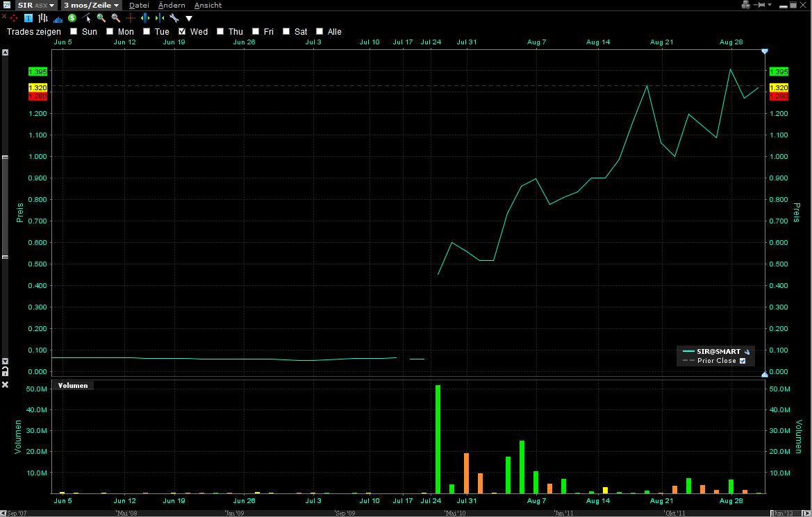Check the Thu checkbox
Screen dimensions: 812x517
pos(220,31)
